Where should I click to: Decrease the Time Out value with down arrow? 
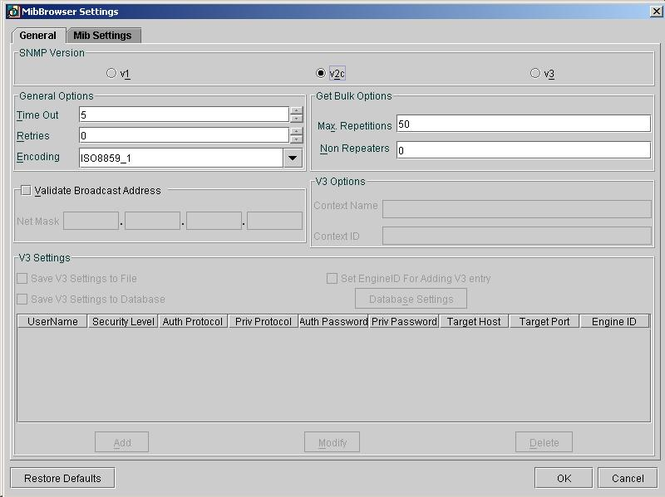(x=296, y=119)
